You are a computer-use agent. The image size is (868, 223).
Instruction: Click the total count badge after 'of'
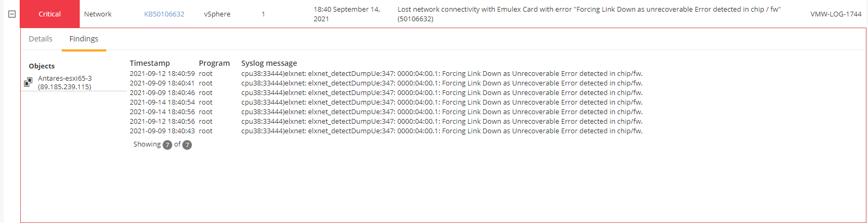click(187, 145)
